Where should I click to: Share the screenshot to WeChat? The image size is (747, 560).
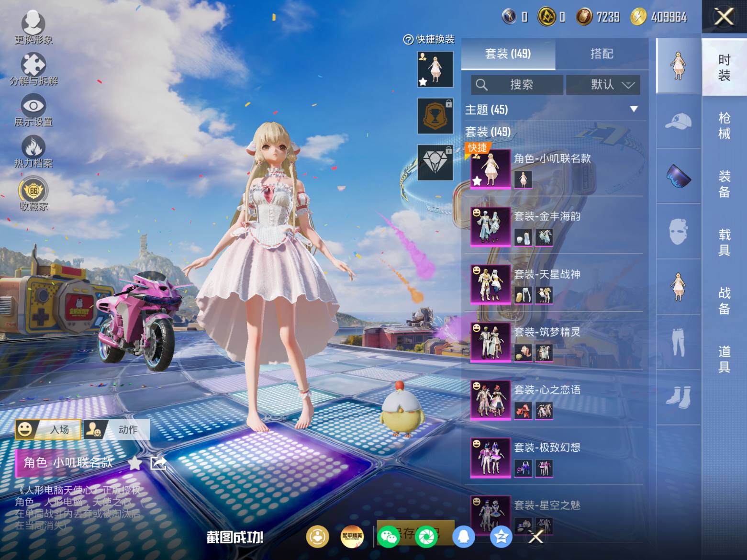389,537
